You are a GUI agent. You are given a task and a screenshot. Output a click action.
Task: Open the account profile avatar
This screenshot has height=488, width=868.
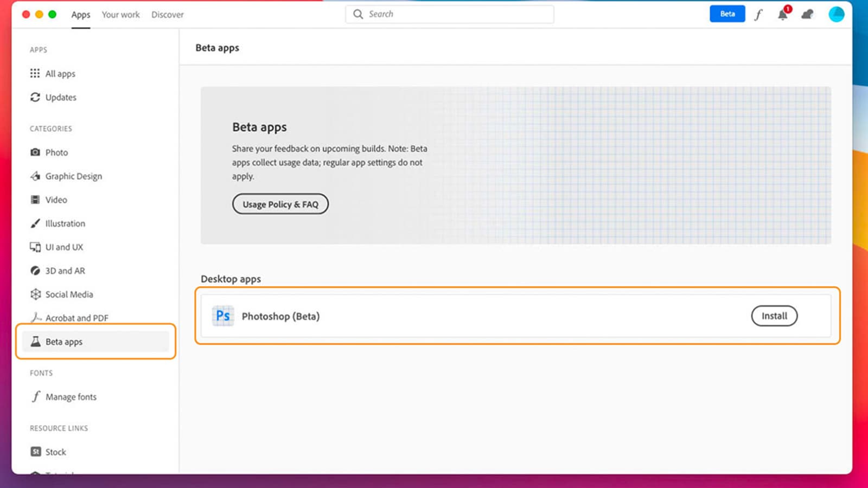click(837, 14)
